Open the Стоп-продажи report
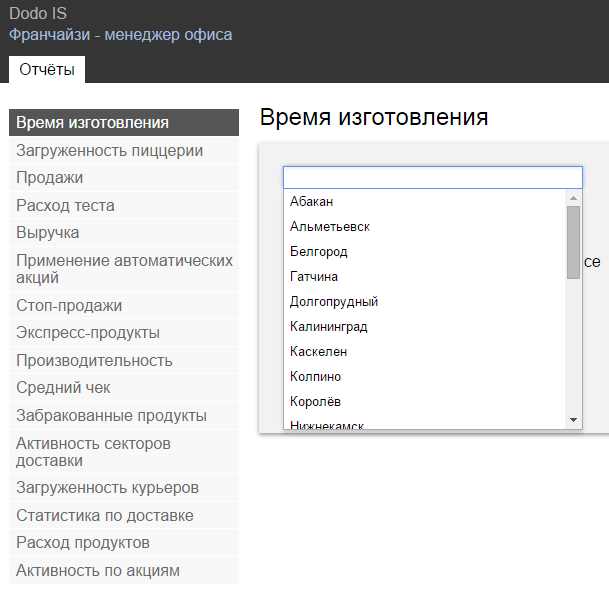The height and width of the screenshot is (589, 609). click(124, 306)
